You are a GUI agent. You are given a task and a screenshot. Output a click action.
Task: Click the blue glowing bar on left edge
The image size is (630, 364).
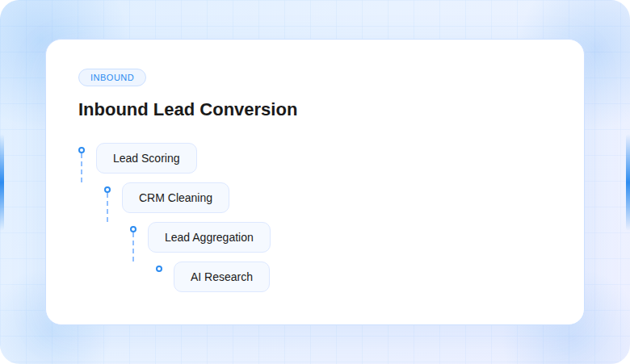(2, 182)
